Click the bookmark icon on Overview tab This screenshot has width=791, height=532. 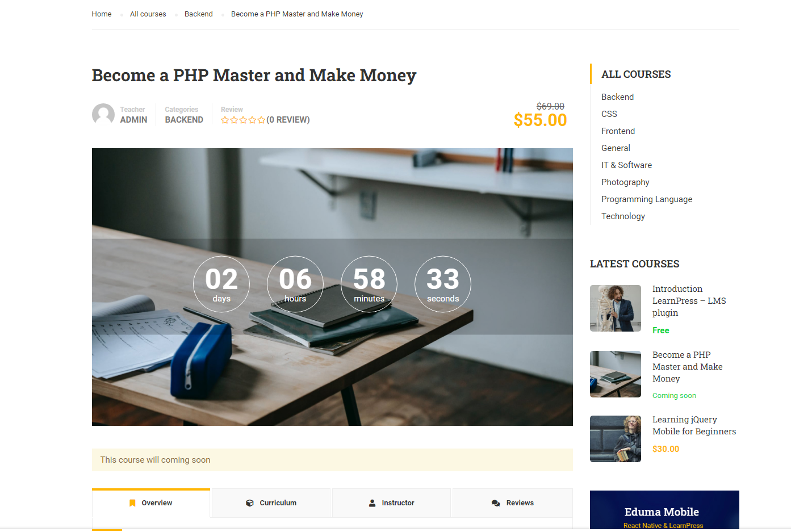[x=132, y=503]
